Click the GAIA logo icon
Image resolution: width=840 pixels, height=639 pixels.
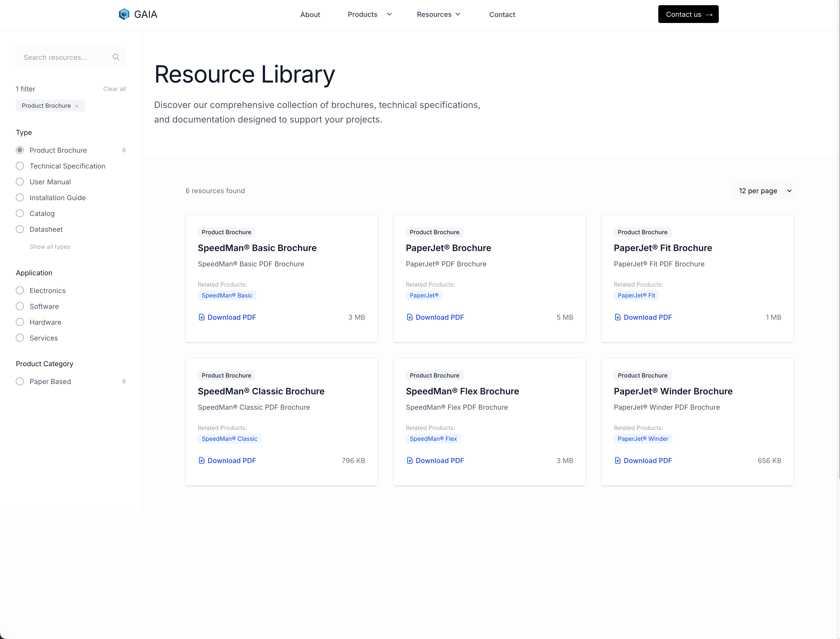tap(124, 14)
